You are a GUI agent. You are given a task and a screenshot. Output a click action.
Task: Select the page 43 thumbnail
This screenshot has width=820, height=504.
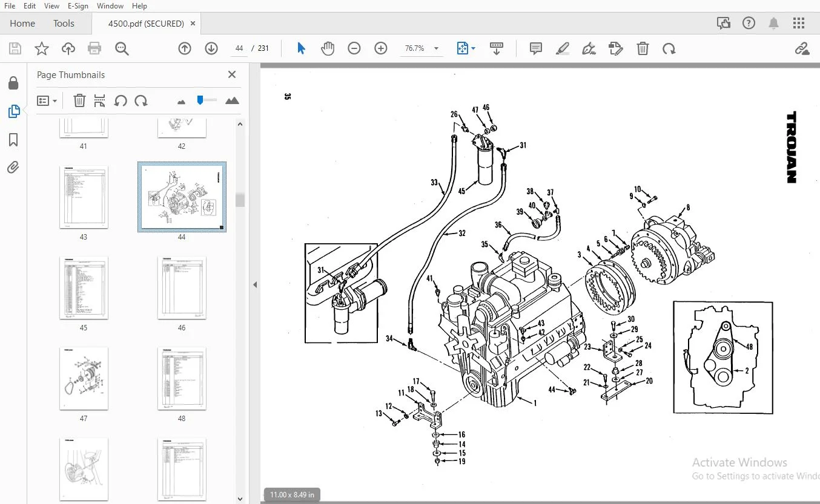(x=84, y=197)
